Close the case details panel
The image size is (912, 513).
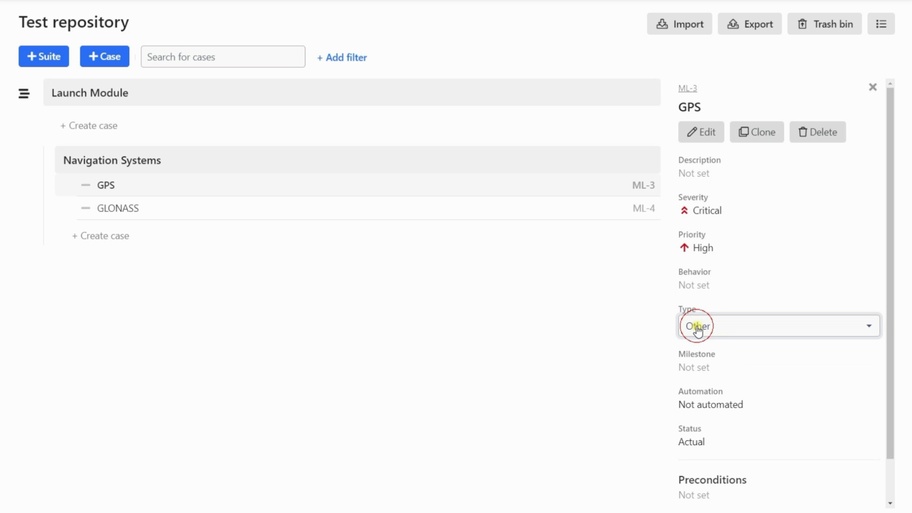coord(872,87)
